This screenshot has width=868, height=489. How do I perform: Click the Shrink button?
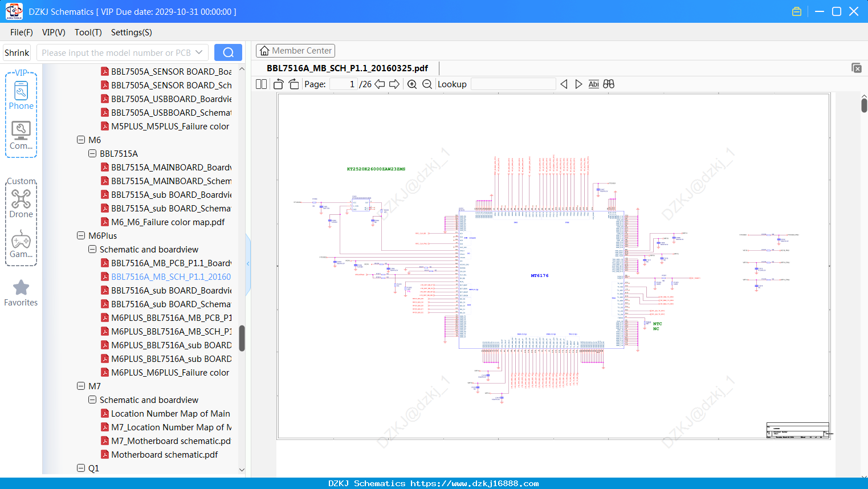point(17,52)
